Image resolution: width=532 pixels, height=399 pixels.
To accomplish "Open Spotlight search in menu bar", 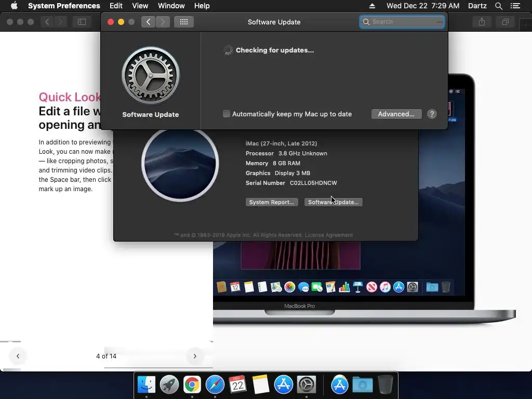I will coord(498,6).
